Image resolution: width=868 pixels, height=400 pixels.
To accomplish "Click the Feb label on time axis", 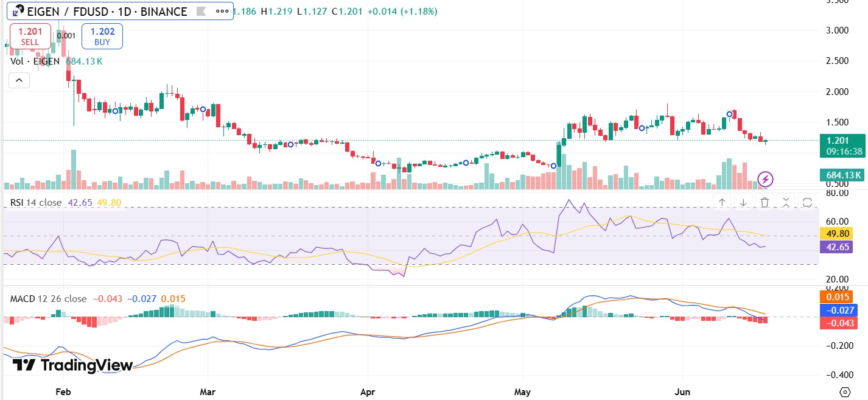I will click(x=63, y=392).
